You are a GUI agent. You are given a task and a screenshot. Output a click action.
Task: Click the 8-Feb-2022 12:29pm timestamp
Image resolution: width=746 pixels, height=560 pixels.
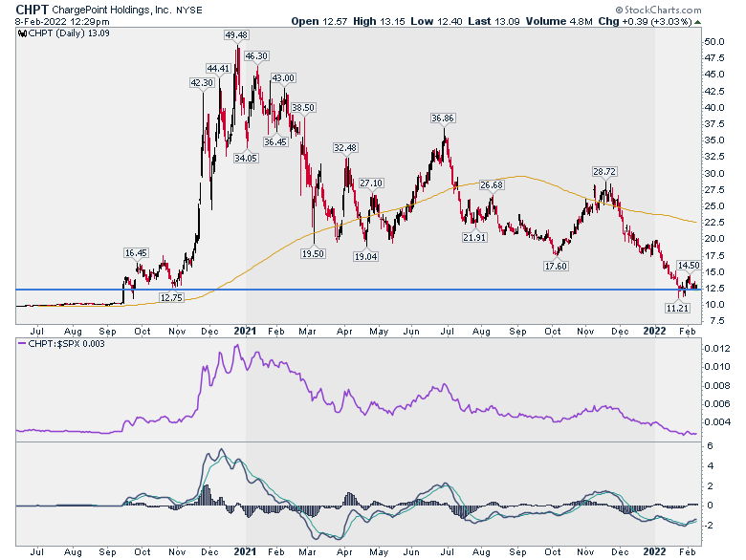click(62, 21)
